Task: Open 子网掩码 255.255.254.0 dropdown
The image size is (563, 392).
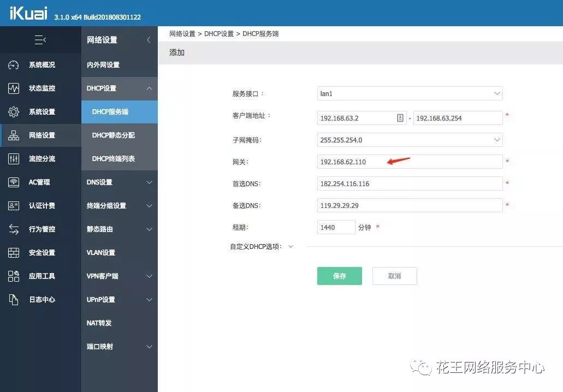Action: [410, 140]
